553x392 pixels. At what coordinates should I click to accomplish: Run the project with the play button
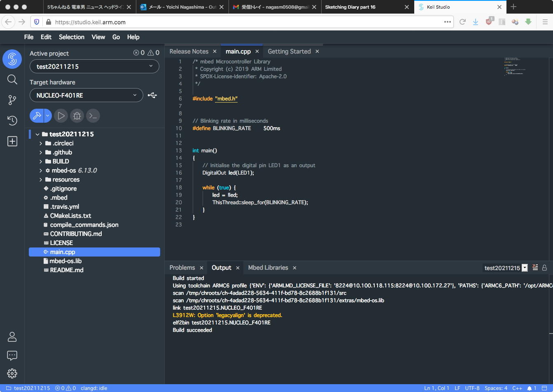point(61,116)
